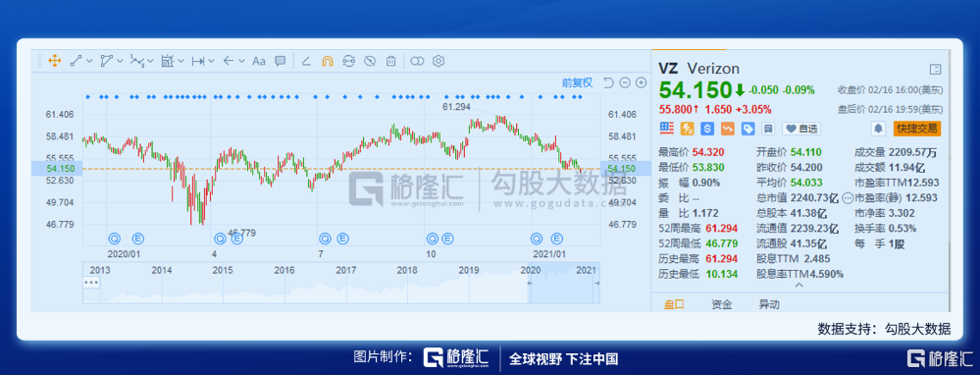This screenshot has height=375, width=980.
Task: Click the blue dollar sign icon
Action: (707, 129)
